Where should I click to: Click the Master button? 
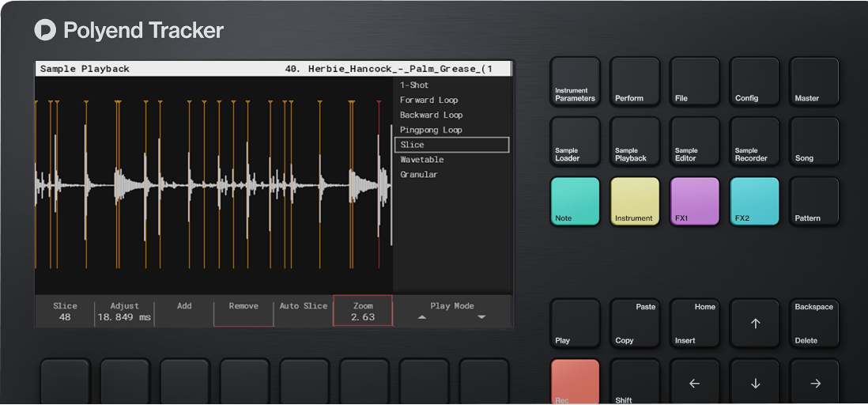tap(814, 81)
